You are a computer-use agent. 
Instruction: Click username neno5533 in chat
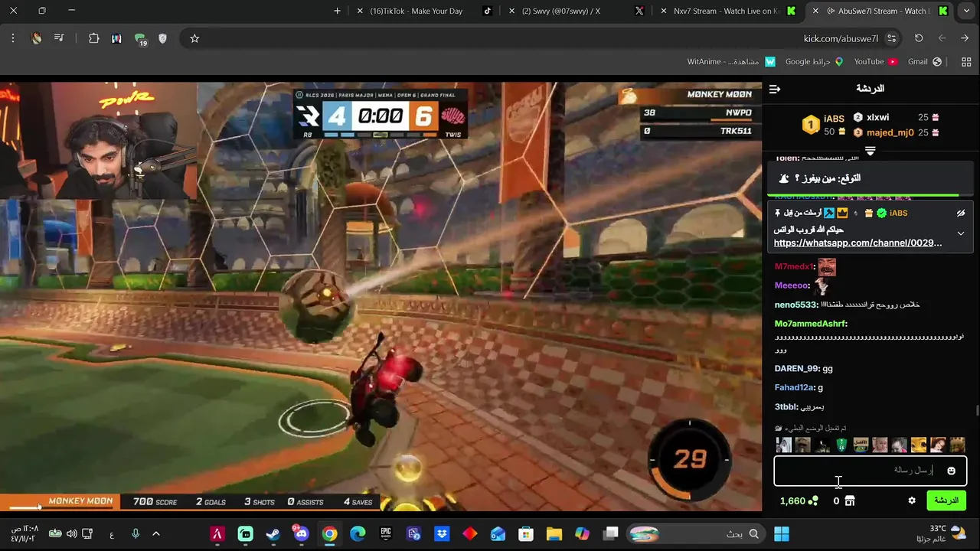click(796, 305)
